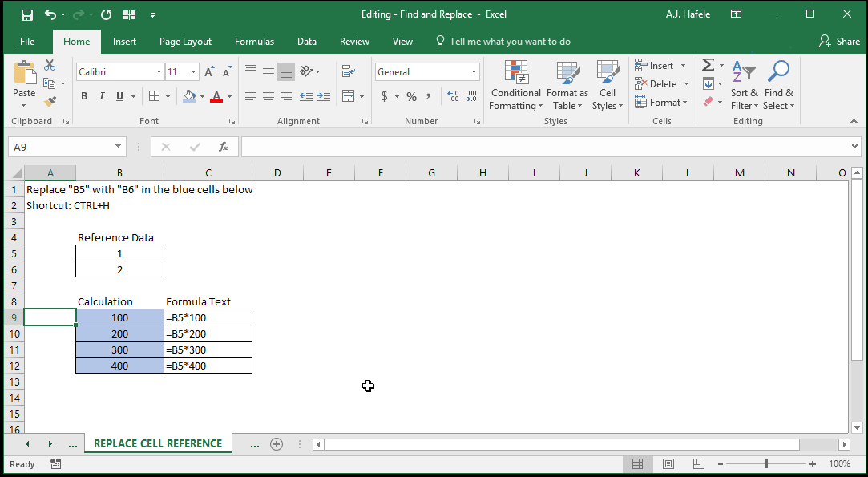Decrease font size with the smaller A icon
868x477 pixels.
[x=227, y=71]
